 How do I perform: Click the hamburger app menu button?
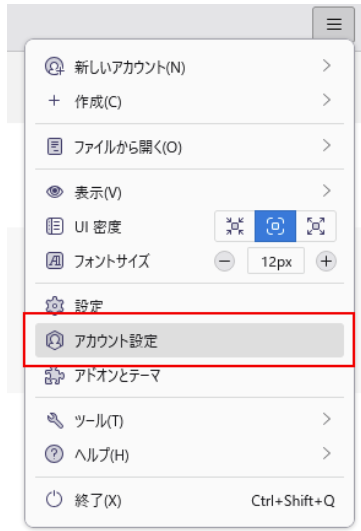pos(334,24)
